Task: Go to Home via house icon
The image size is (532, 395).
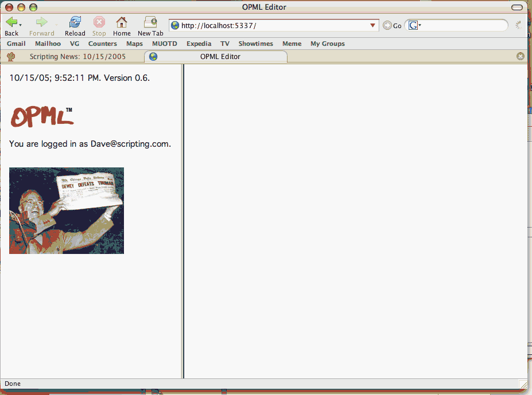Action: tap(121, 22)
